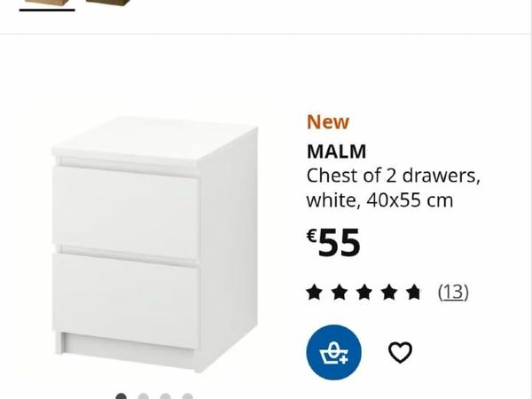
Task: Switch to the third carousel dot
Action: coord(165,396)
